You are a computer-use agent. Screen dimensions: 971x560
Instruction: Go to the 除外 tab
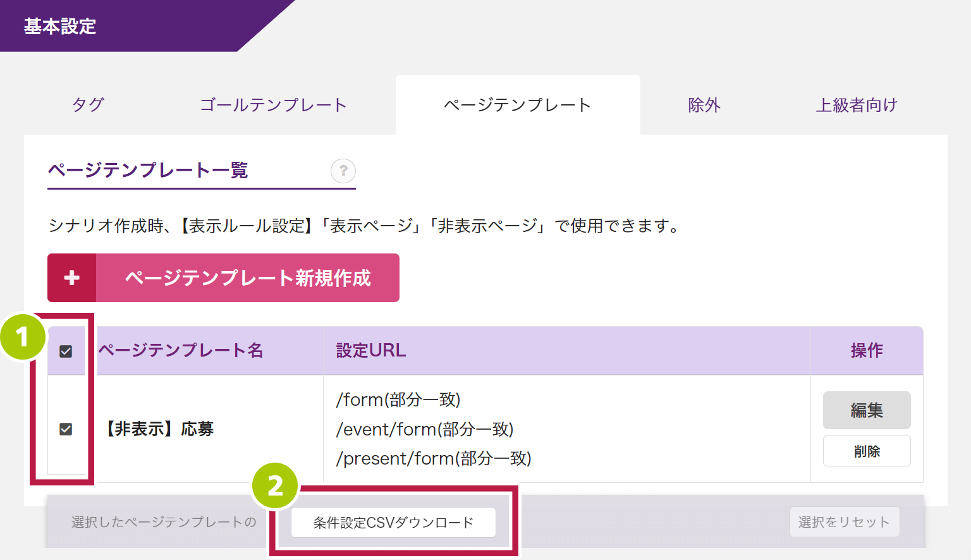coord(704,105)
